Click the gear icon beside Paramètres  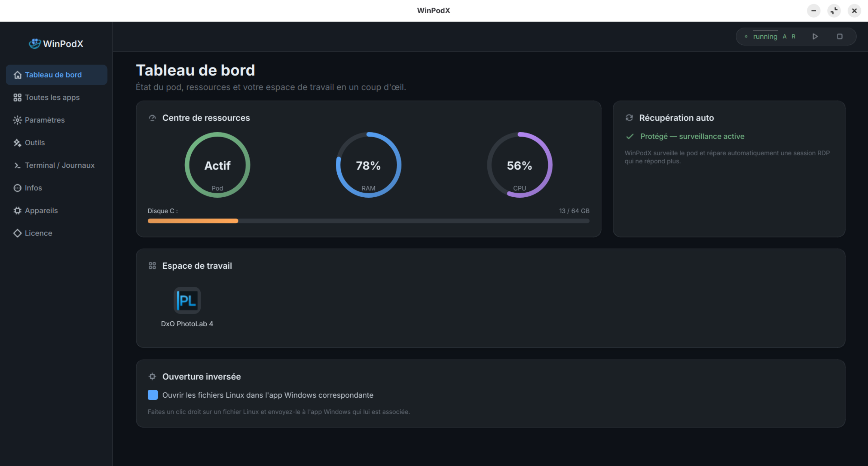[x=18, y=120]
